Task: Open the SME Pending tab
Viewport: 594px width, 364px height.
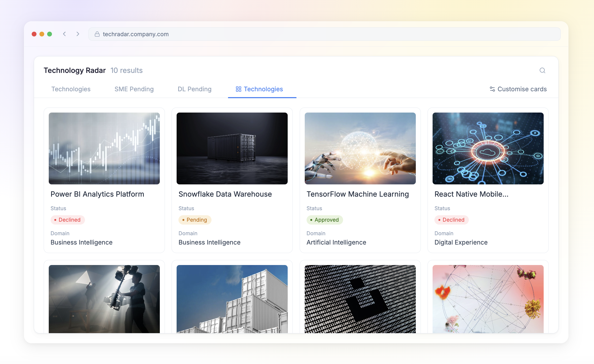Action: [x=134, y=89]
